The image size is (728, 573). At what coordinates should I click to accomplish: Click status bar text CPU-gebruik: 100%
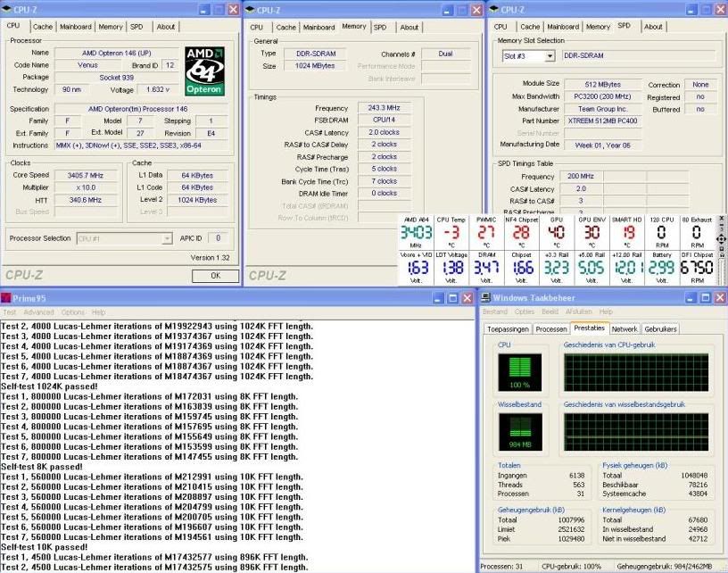click(x=571, y=567)
